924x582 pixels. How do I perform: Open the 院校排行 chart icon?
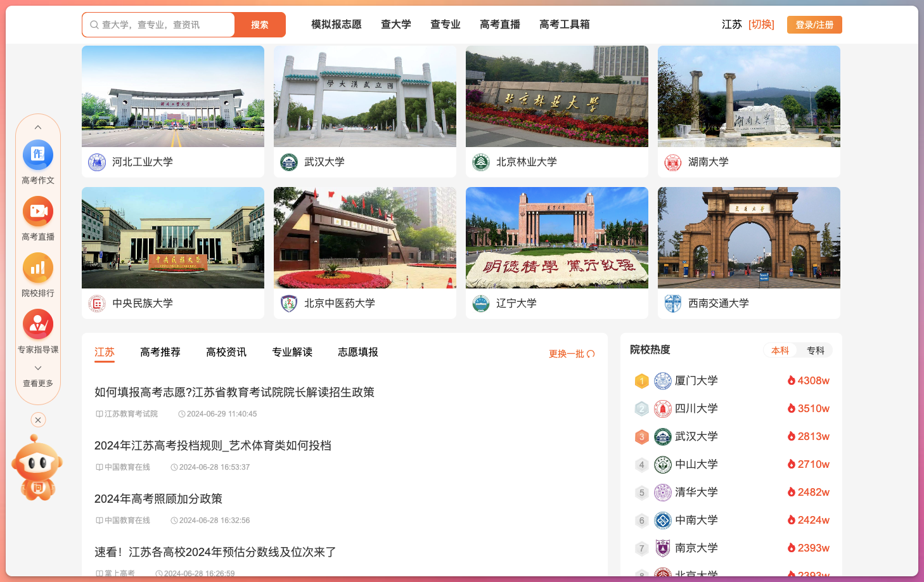[x=38, y=268]
